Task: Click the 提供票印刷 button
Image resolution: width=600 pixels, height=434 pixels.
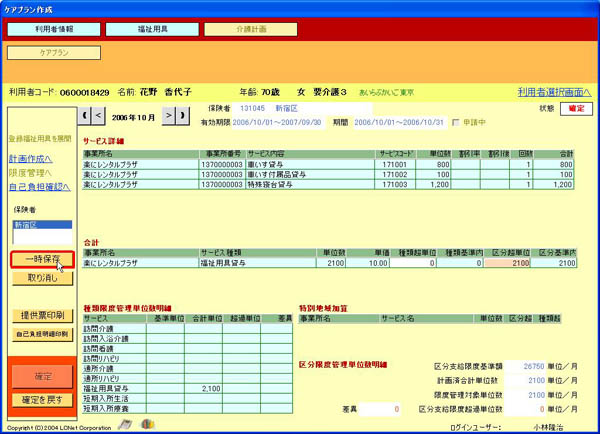Action: [x=42, y=315]
